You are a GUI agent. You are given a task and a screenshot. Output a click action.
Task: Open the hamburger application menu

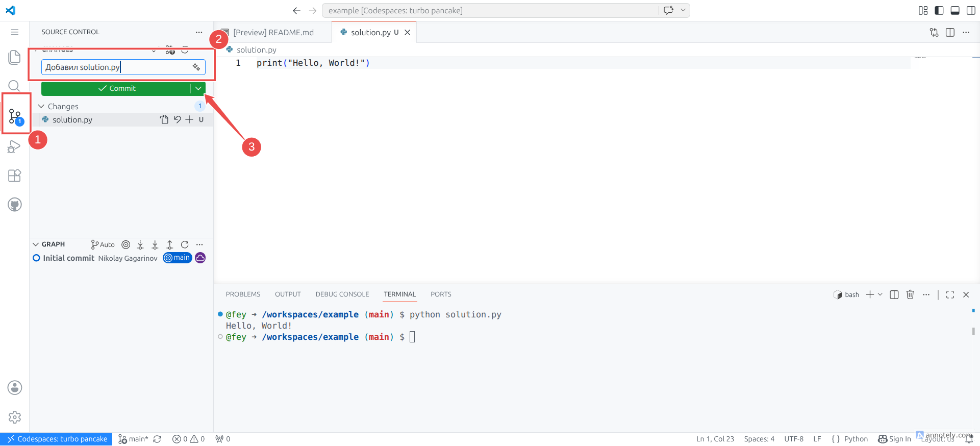[x=14, y=32]
